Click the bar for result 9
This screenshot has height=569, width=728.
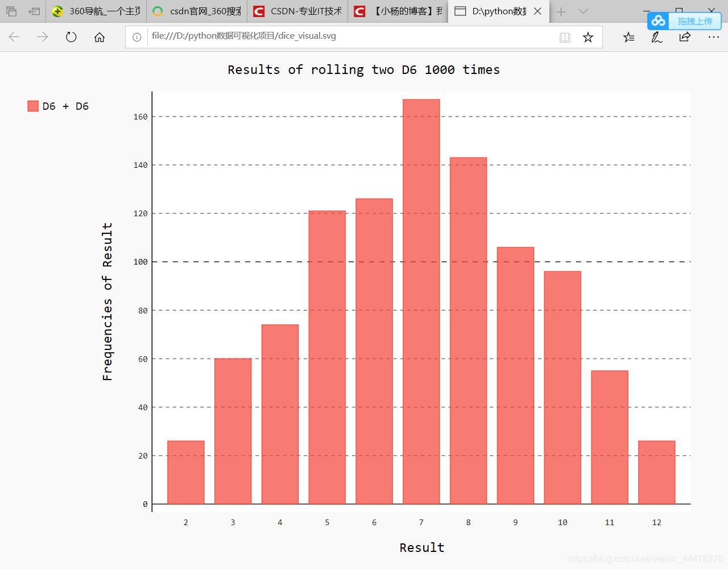515,376
